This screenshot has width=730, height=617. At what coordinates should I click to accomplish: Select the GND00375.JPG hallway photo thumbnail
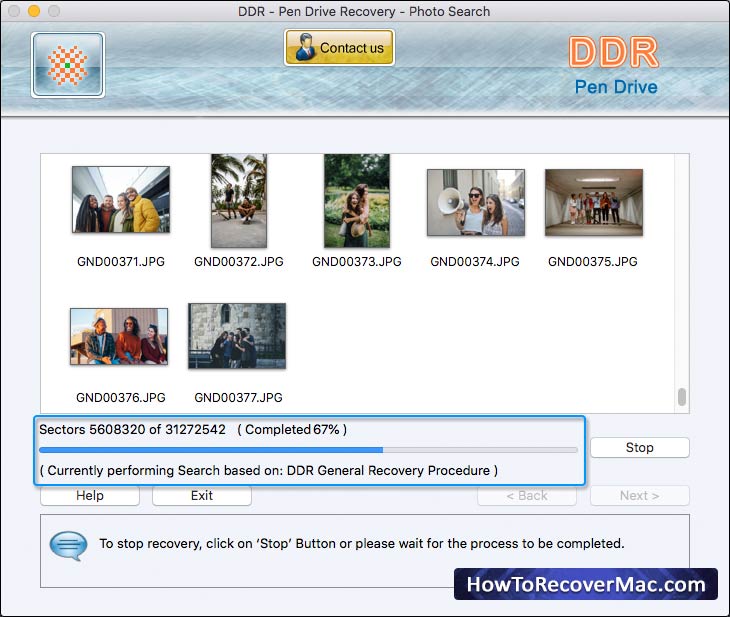point(594,203)
